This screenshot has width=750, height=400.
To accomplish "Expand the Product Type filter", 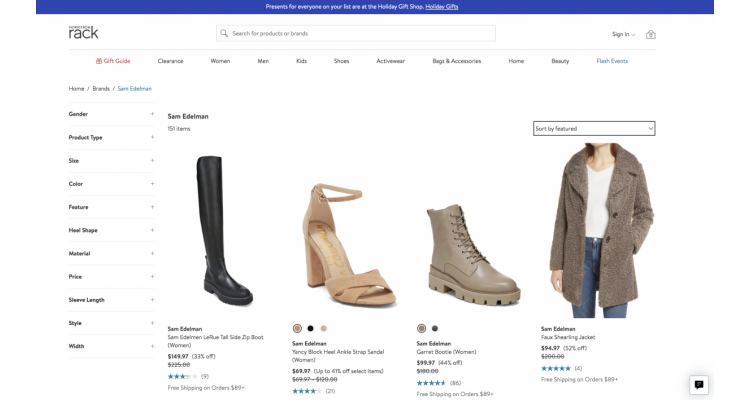I will click(x=111, y=137).
